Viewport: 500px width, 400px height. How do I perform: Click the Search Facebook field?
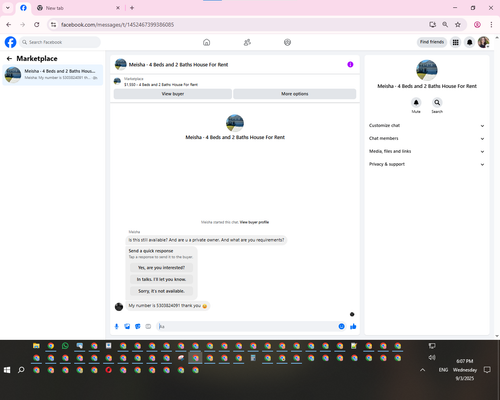[60, 42]
